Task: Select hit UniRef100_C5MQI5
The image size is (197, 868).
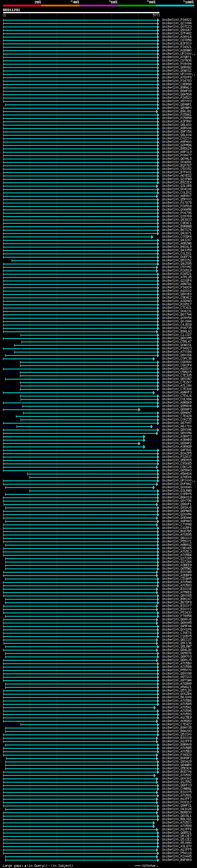Action: pos(176,372)
